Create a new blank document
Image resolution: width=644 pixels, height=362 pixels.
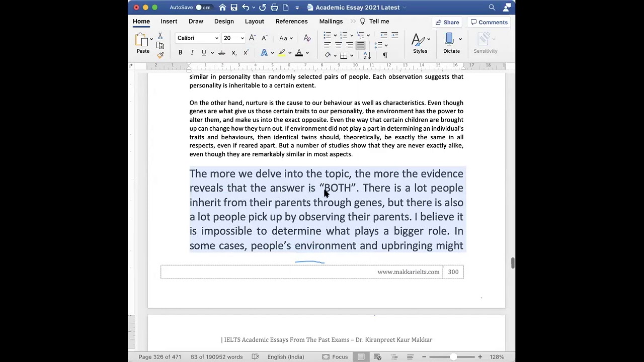coord(286,7)
